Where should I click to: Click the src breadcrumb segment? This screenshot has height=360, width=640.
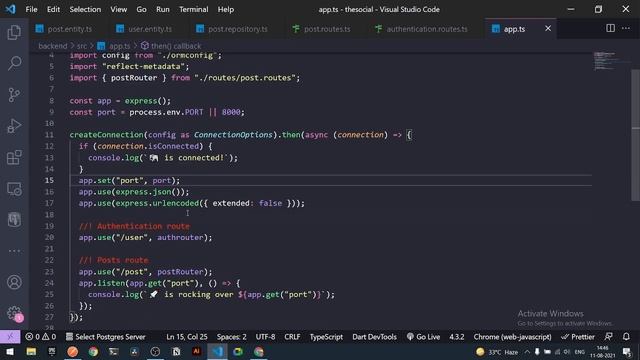tap(82, 46)
